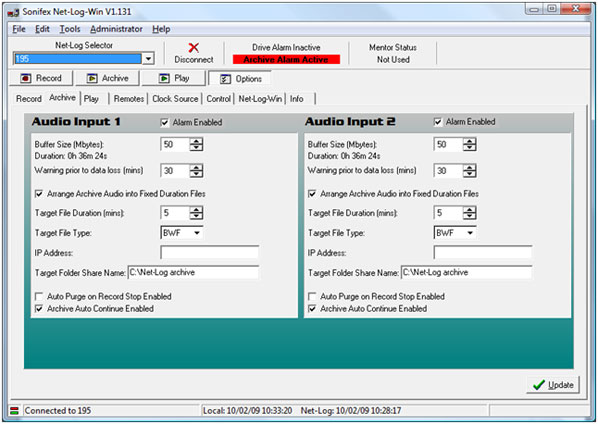Viewport: 598px width, 424px height.
Task: Adjust Warning prior to data loss stepper, Input 1
Action: pos(196,171)
